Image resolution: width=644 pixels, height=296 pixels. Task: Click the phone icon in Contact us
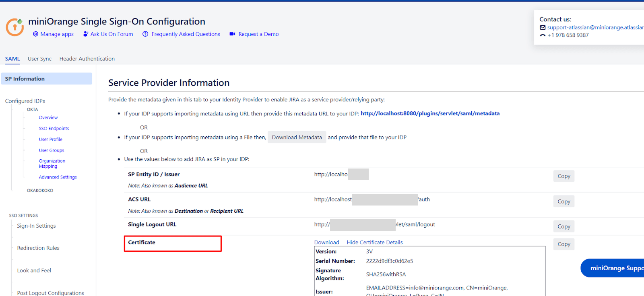click(543, 35)
